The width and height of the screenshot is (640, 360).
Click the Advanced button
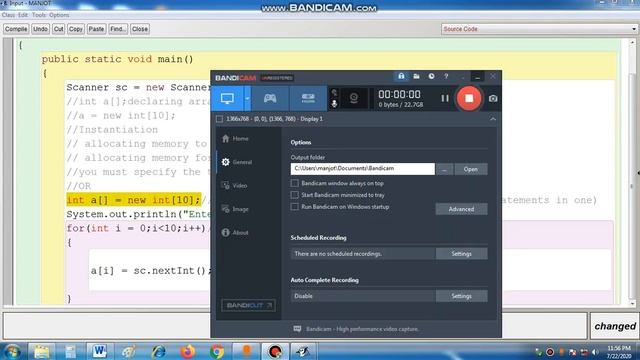click(x=461, y=209)
